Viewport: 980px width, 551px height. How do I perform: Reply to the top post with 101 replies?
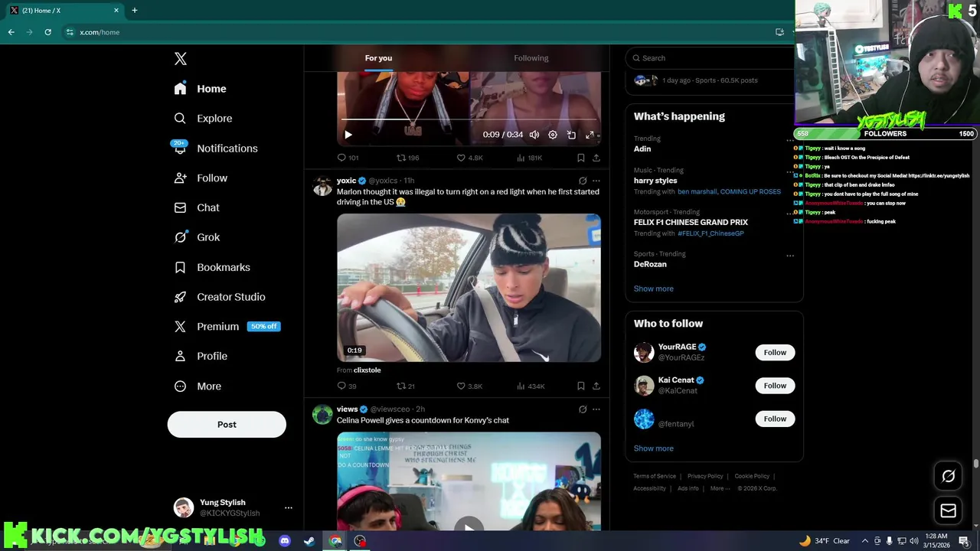(348, 158)
